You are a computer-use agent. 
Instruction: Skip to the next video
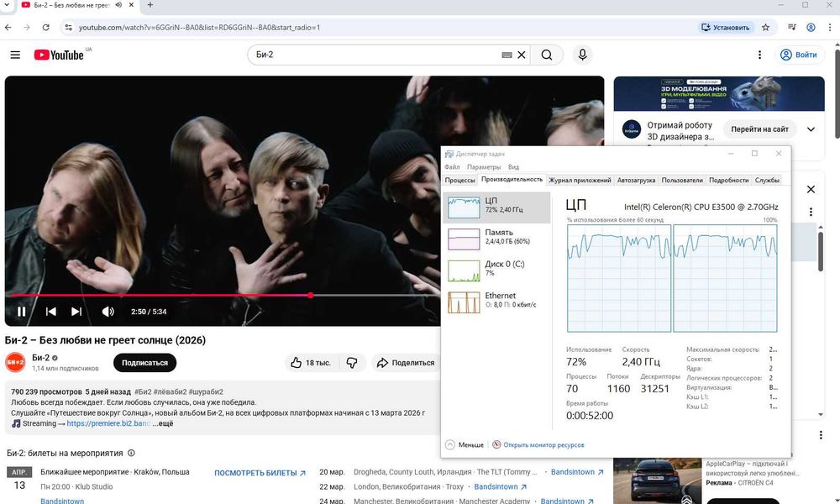(x=76, y=311)
